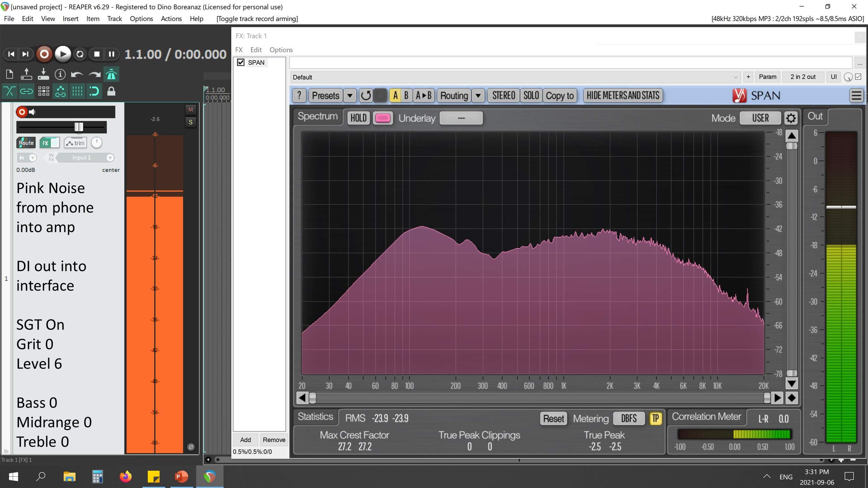Open Track 1 Route button
This screenshot has height=488, width=868.
pos(26,143)
